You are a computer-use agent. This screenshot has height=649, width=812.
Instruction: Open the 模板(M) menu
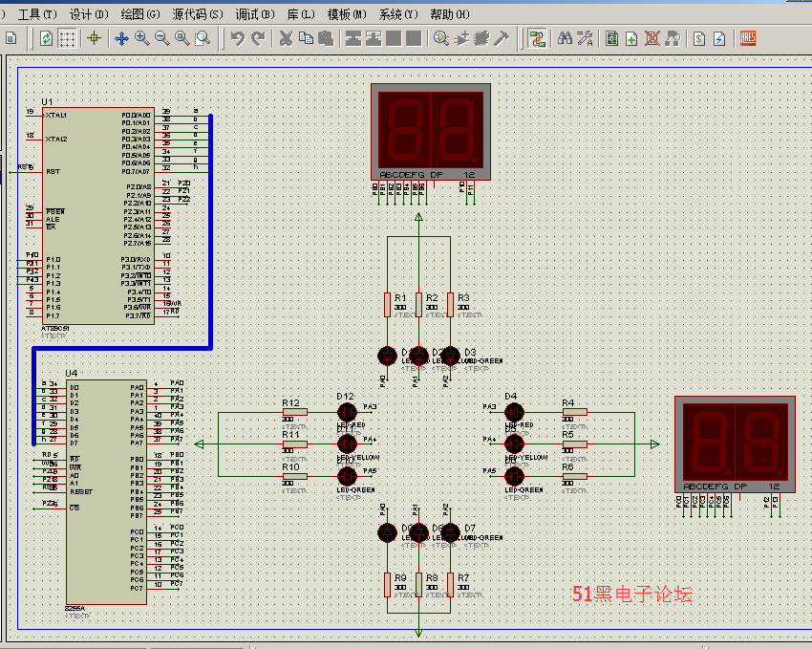[x=347, y=14]
